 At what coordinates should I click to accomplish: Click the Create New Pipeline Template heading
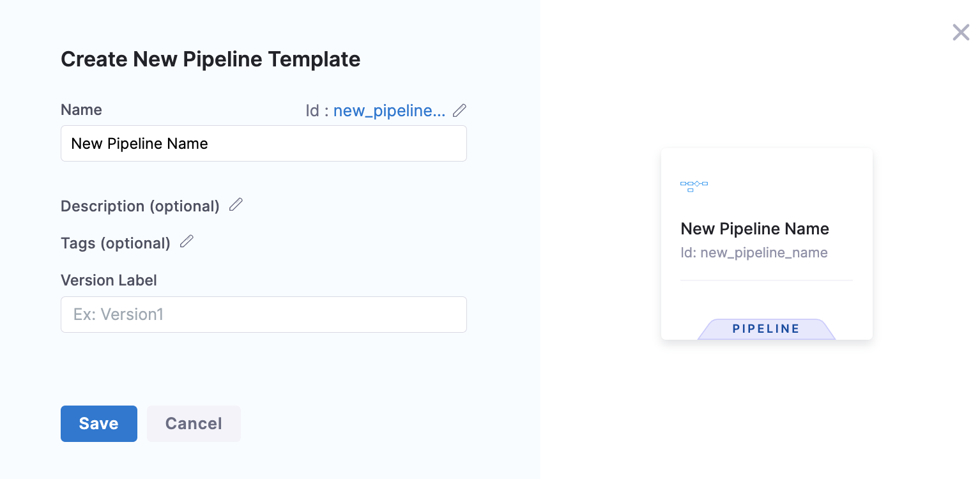pos(211,59)
